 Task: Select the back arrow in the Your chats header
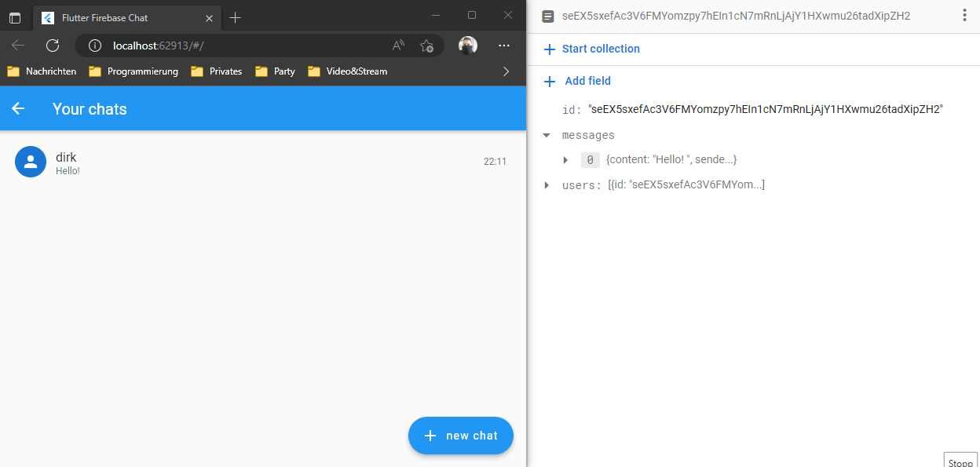[18, 108]
